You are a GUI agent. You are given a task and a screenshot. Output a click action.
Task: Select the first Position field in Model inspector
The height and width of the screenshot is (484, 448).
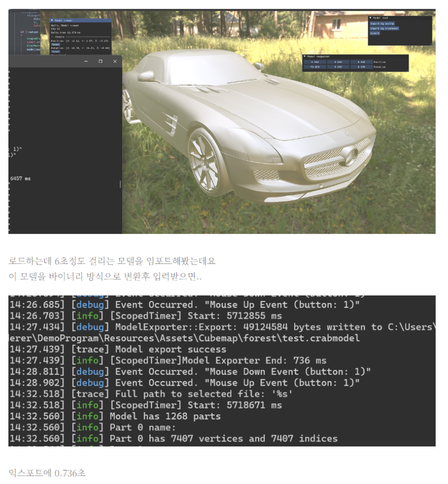315,62
